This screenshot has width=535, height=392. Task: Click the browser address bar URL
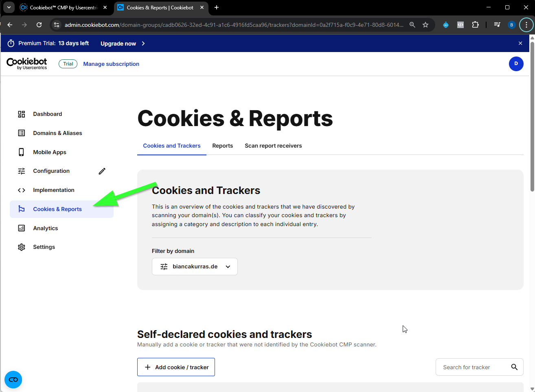234,25
